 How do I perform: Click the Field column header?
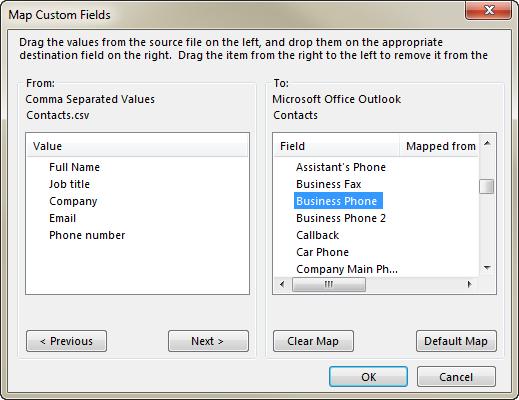point(337,146)
